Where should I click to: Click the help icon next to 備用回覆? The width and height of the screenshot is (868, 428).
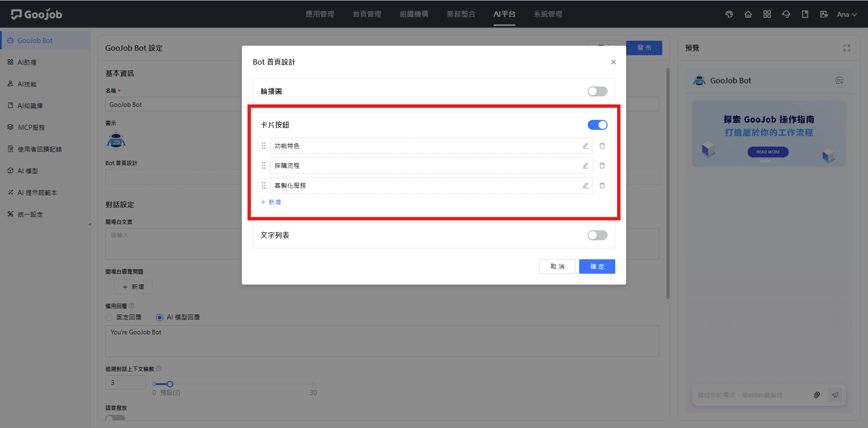click(132, 306)
